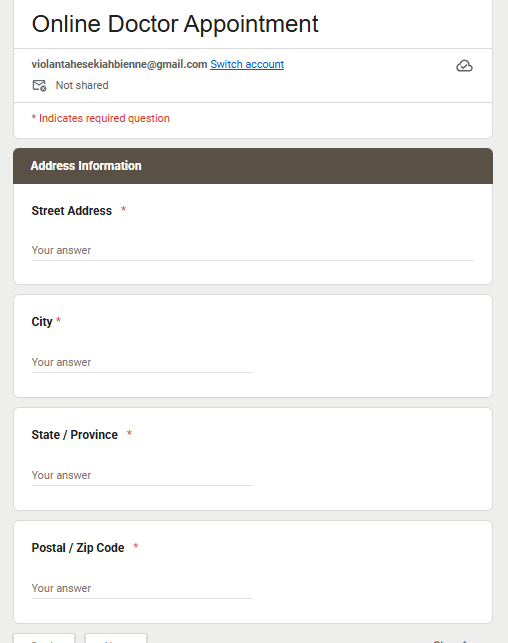This screenshot has height=643, width=508.
Task: Open the Switch account link
Action: click(x=247, y=64)
